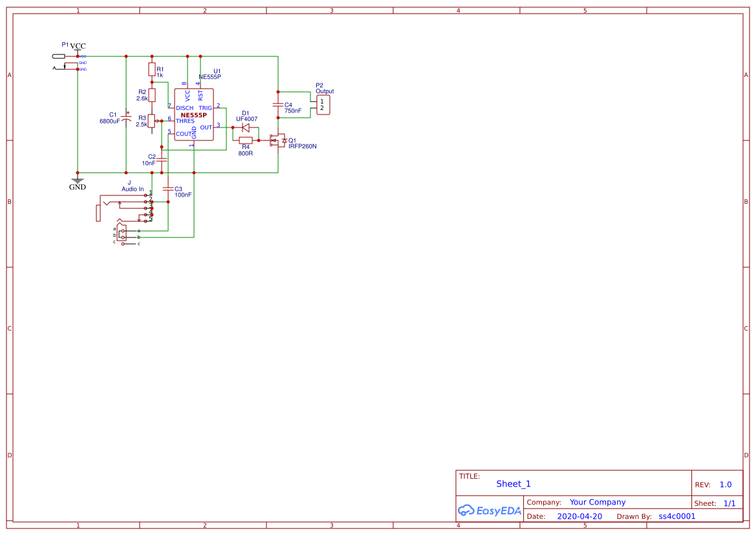Select resistor R4 labeled 800R
The image size is (756, 535).
coord(244,140)
